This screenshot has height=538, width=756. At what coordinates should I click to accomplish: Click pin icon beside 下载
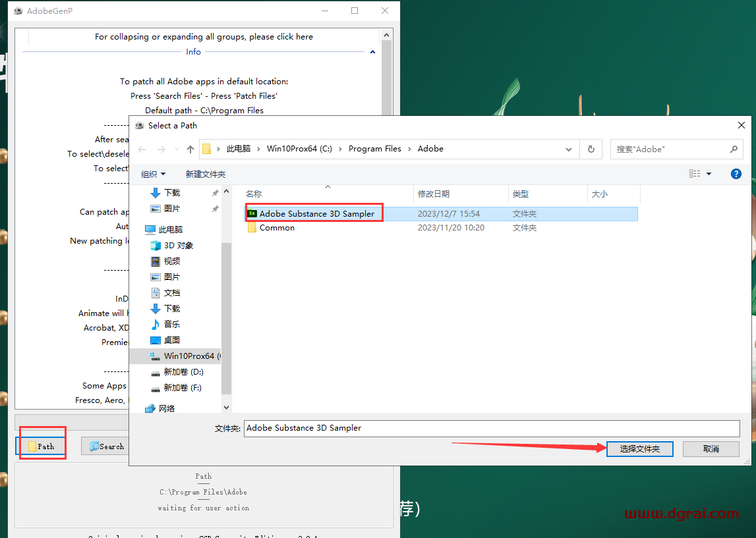[215, 193]
